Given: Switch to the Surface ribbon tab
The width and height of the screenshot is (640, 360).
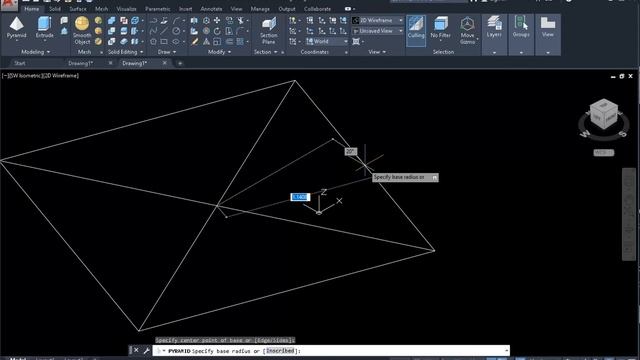Looking at the screenshot, I should tap(78, 9).
